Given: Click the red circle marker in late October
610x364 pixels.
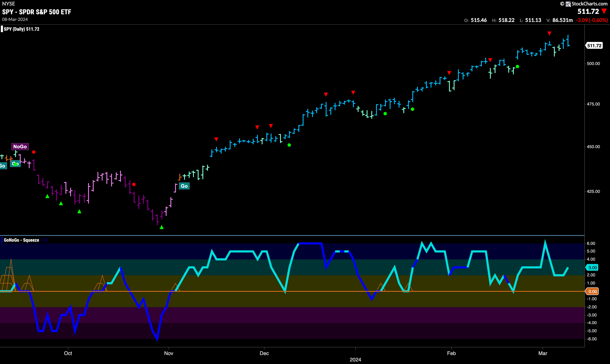Looking at the screenshot, I should pyautogui.click(x=134, y=185).
